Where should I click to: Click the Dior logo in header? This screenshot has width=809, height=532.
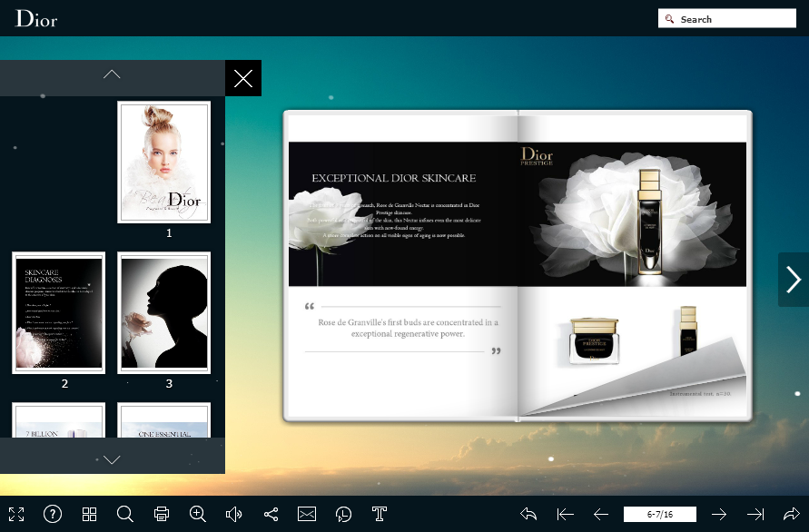pos(36,18)
